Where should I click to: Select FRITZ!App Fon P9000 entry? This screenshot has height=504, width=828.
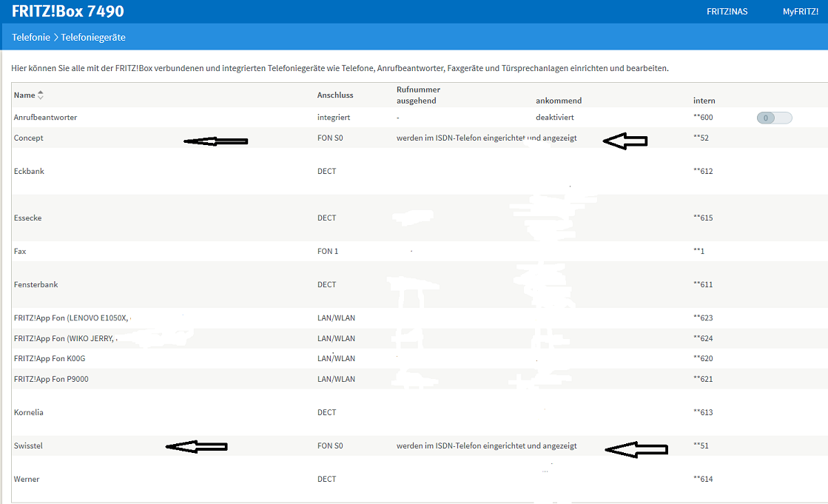coord(51,379)
